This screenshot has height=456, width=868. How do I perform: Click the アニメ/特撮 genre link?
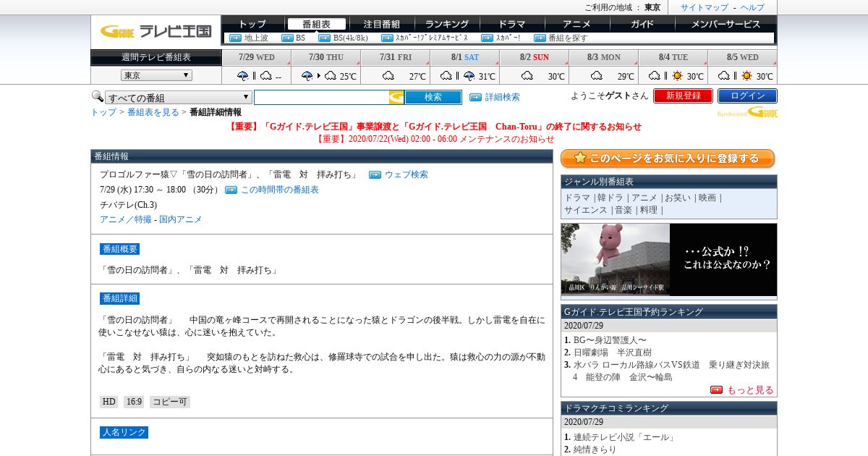tap(126, 219)
